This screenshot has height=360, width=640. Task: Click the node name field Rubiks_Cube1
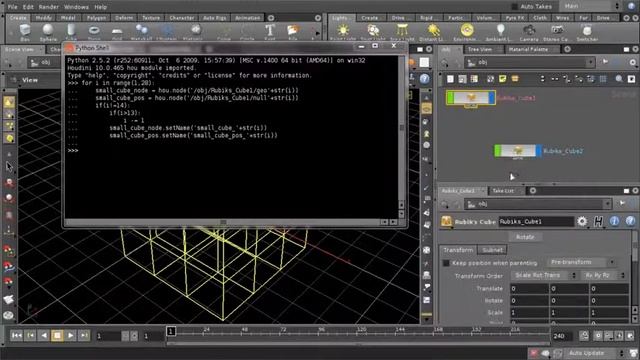point(536,221)
